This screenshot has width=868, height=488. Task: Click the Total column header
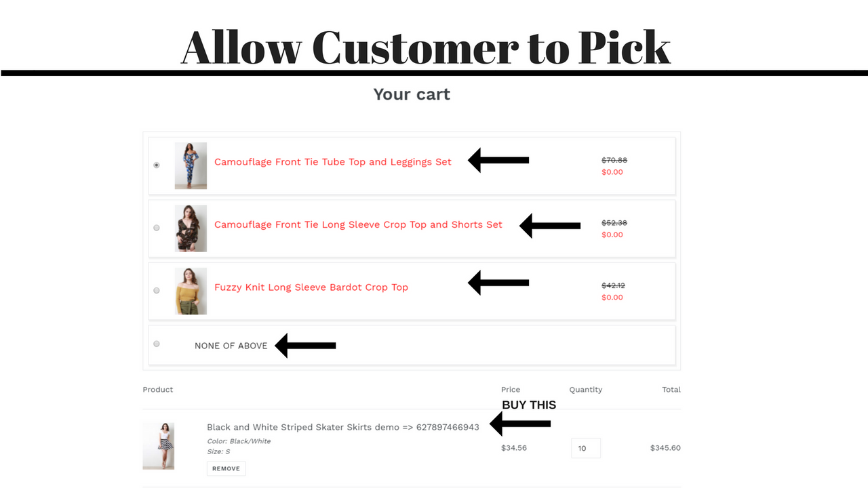(671, 390)
